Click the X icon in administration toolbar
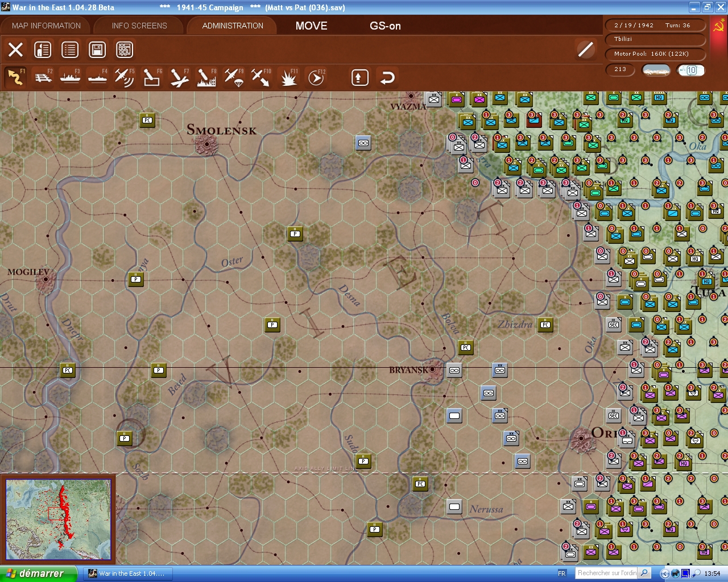The image size is (728, 582). click(x=15, y=49)
